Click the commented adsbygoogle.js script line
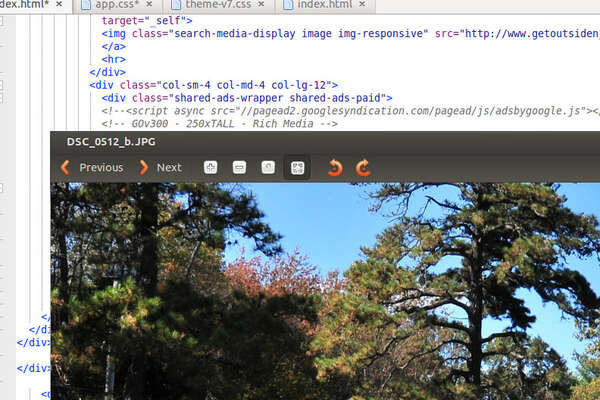Image resolution: width=600 pixels, height=400 pixels. pos(350,111)
